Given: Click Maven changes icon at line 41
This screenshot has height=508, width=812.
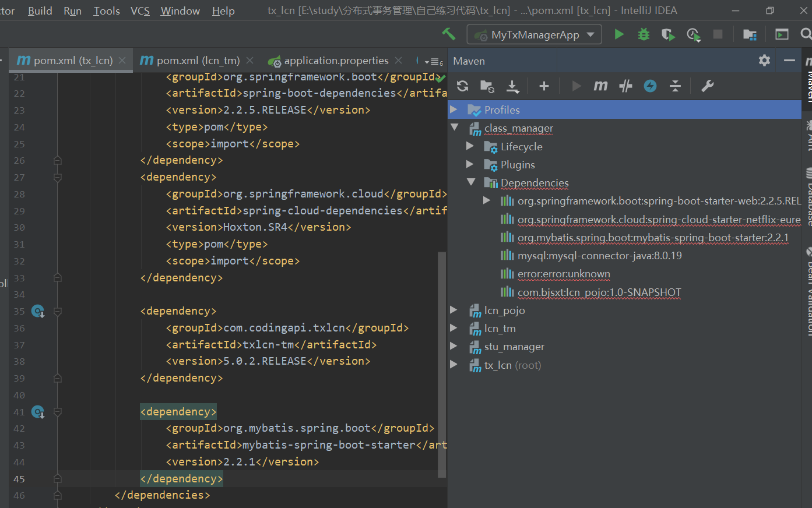Looking at the screenshot, I should tap(38, 412).
